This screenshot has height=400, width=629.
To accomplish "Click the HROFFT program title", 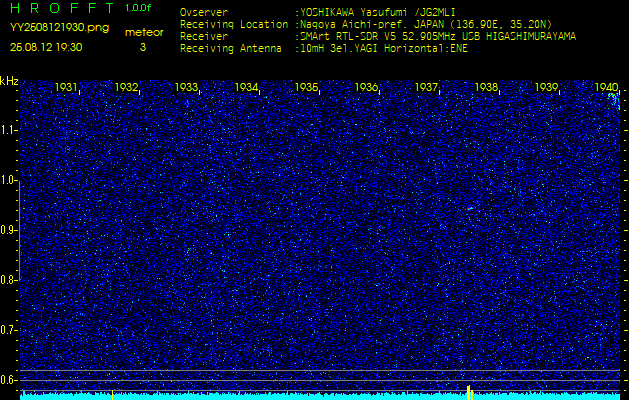I will click(x=63, y=8).
